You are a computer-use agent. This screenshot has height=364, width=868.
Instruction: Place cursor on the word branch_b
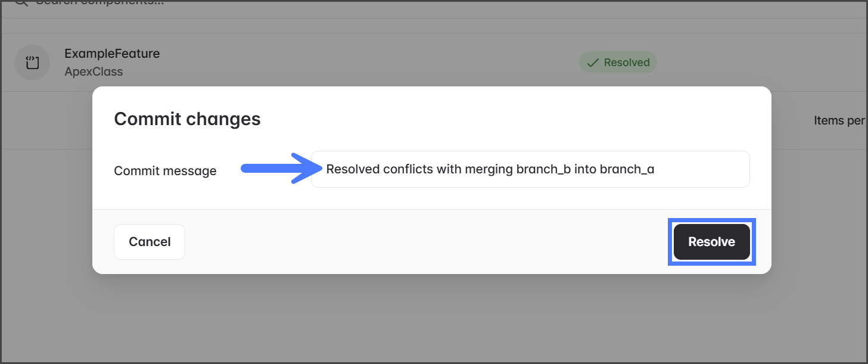pos(543,169)
